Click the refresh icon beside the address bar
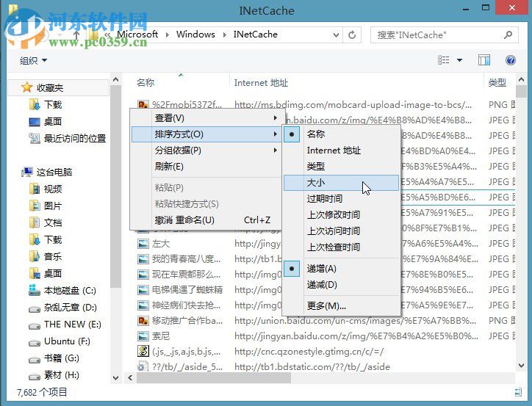The height and width of the screenshot is (406, 532). tap(352, 35)
